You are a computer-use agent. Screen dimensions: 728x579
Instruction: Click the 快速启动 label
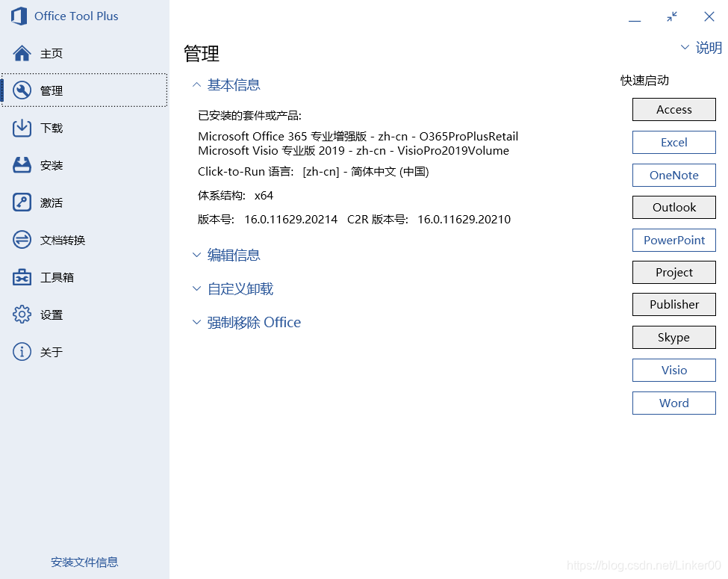[644, 81]
